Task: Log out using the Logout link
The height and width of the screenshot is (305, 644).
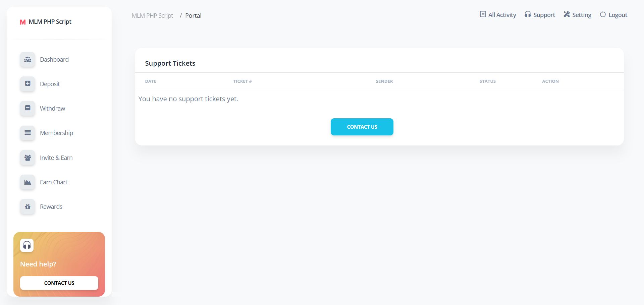Action: tap(613, 15)
